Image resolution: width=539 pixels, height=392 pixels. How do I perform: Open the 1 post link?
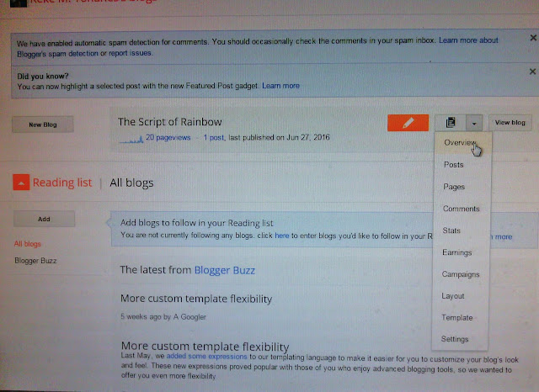[213, 138]
